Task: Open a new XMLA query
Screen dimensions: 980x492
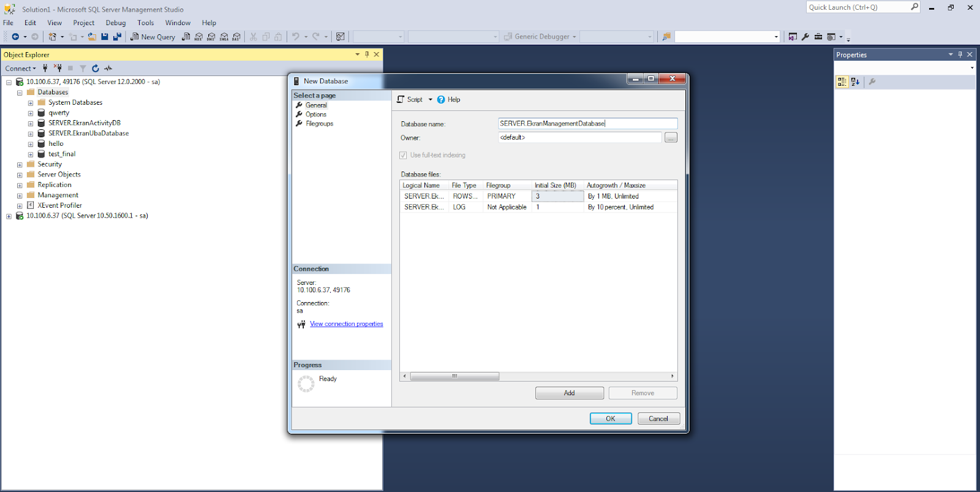Action: tap(224, 37)
